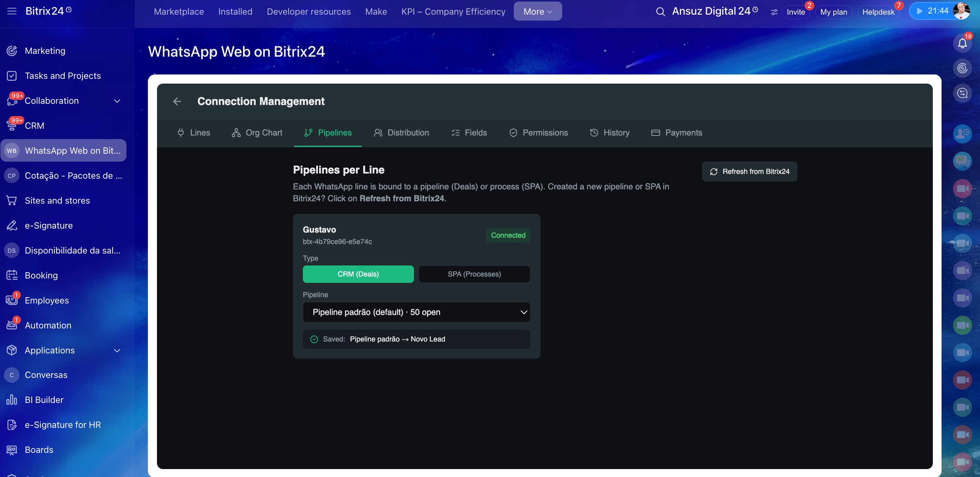
Task: Select the Pipelines tab
Action: click(x=328, y=133)
